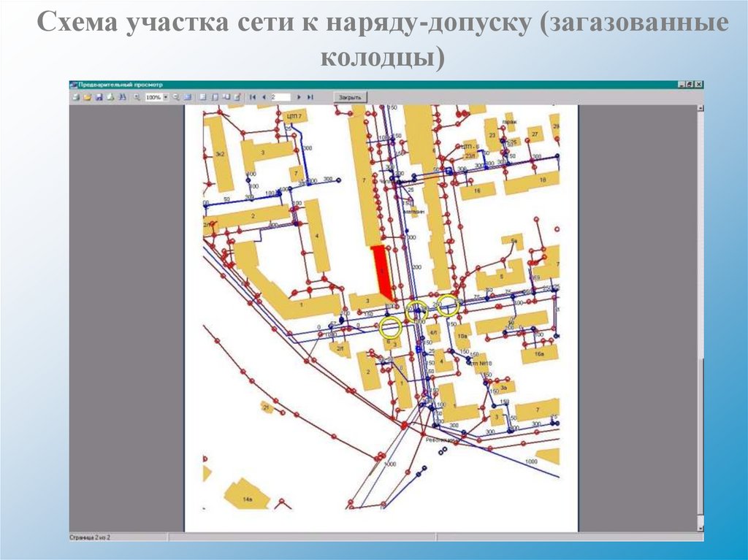Click the vertical scrollbar up arrow
The image size is (748, 560).
[x=700, y=108]
